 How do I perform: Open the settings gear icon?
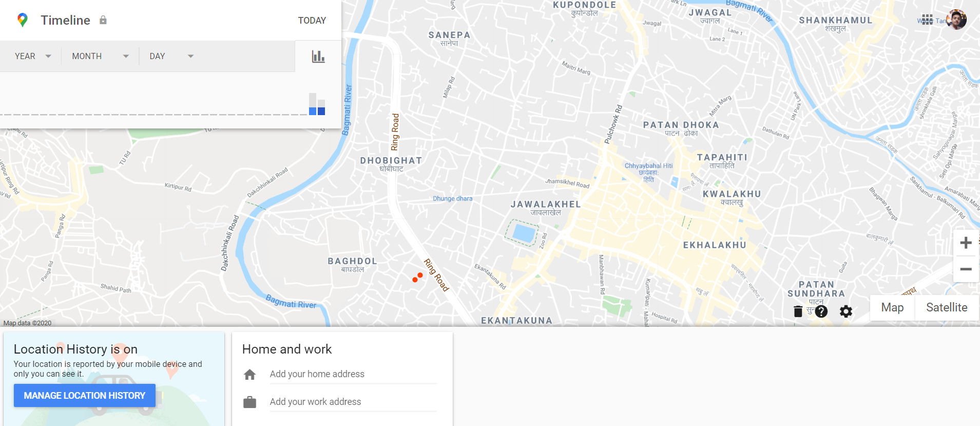[846, 311]
